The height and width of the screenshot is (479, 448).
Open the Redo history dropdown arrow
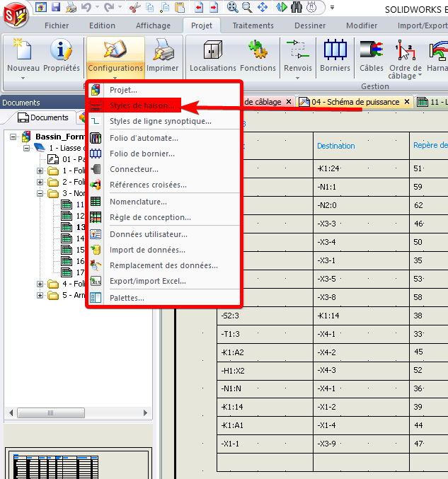120,6
